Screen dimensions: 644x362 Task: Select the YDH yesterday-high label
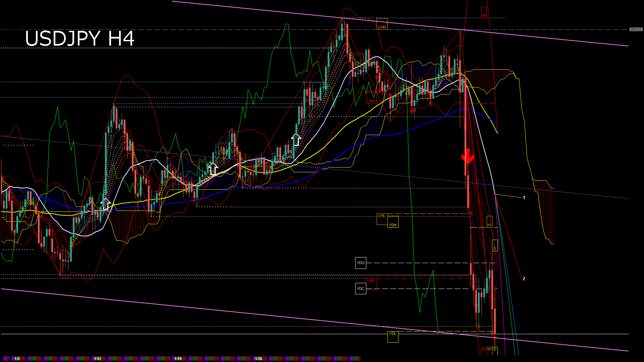point(393,224)
